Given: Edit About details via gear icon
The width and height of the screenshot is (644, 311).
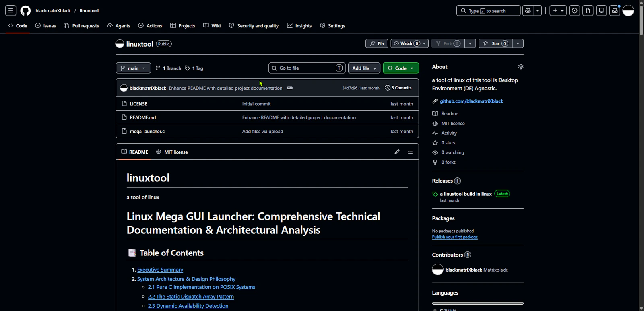Looking at the screenshot, I should [x=521, y=67].
